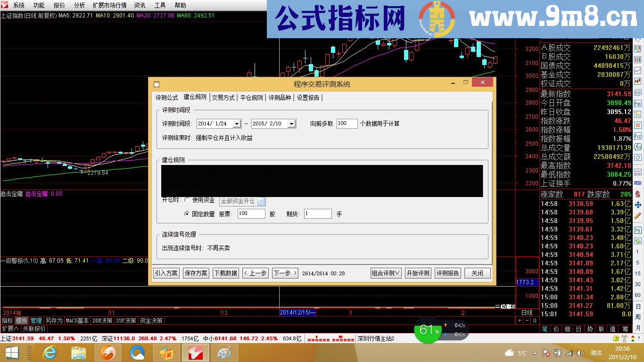The height and width of the screenshot is (362, 644).
Task: Edit the 股票 quantity input field
Action: coord(251,214)
